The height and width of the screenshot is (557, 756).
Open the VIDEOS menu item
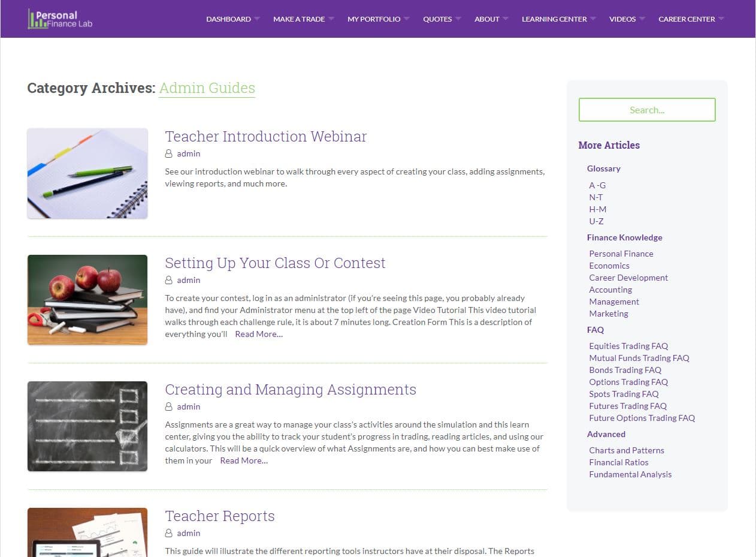tap(622, 19)
